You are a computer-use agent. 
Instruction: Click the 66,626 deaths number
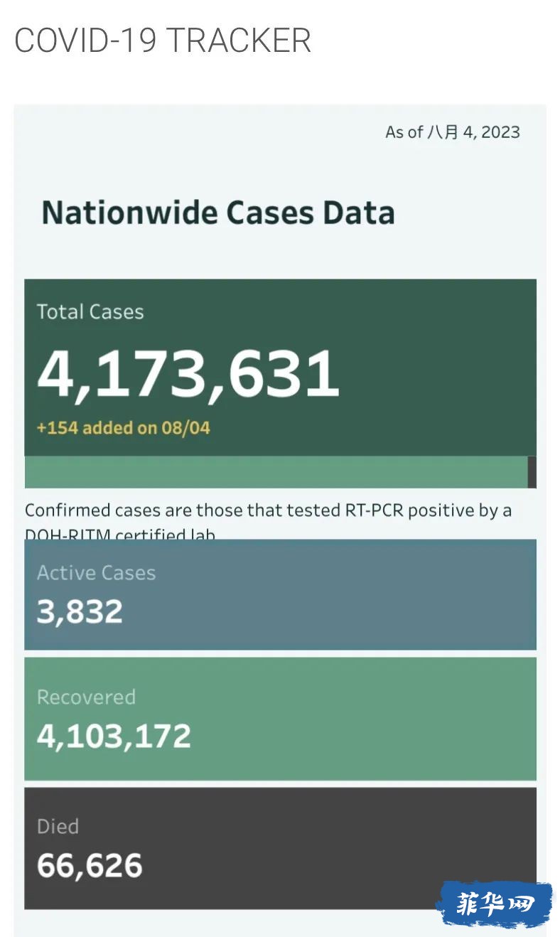90,866
